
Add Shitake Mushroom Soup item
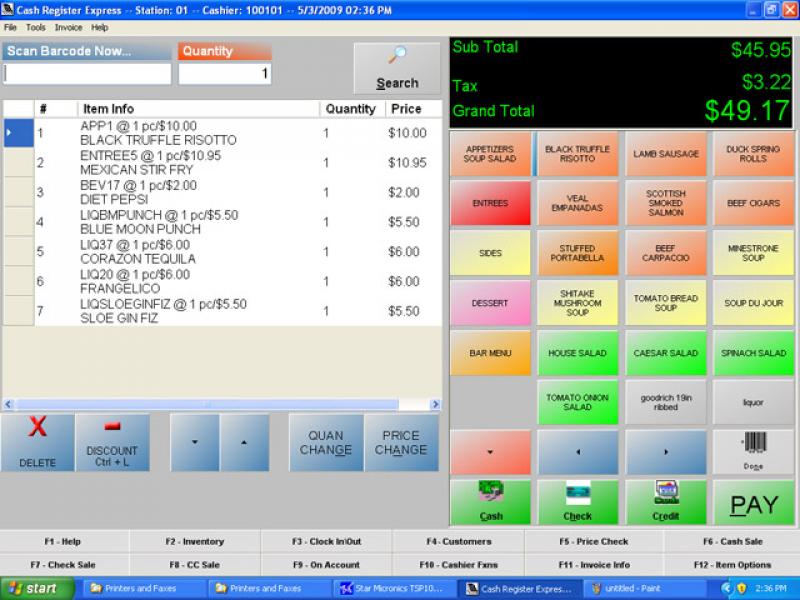578,303
